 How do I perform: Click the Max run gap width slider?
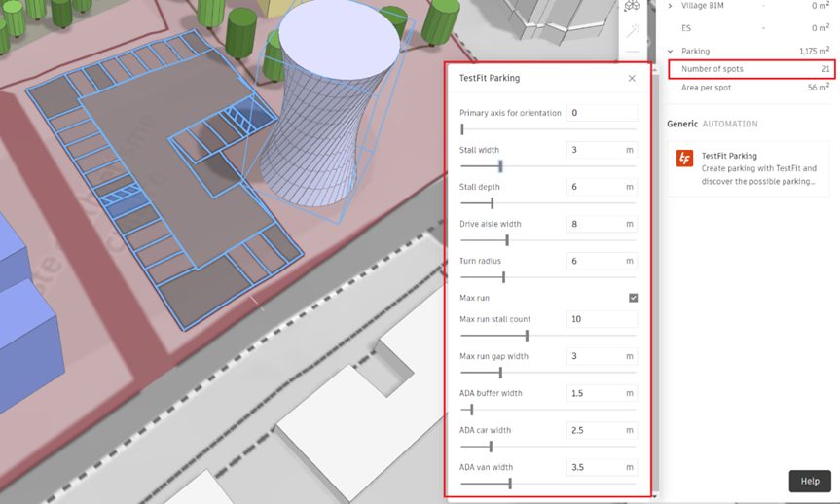tap(548, 373)
